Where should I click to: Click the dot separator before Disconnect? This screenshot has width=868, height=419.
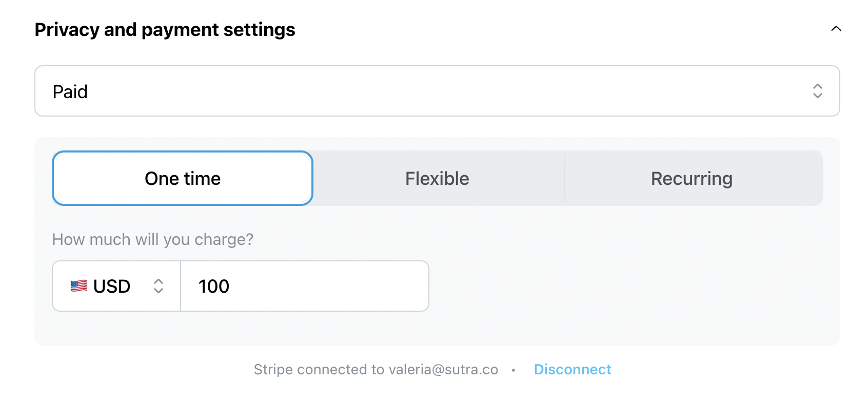[513, 370]
